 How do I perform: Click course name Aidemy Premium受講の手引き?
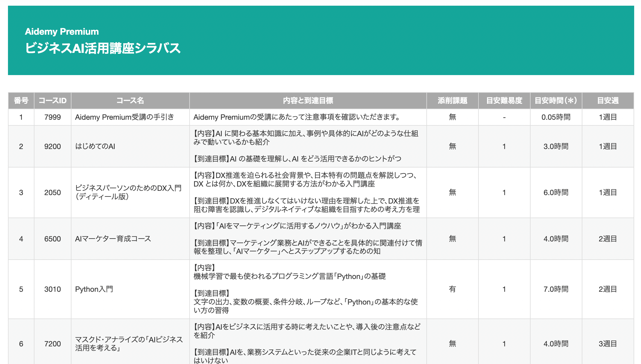(124, 117)
